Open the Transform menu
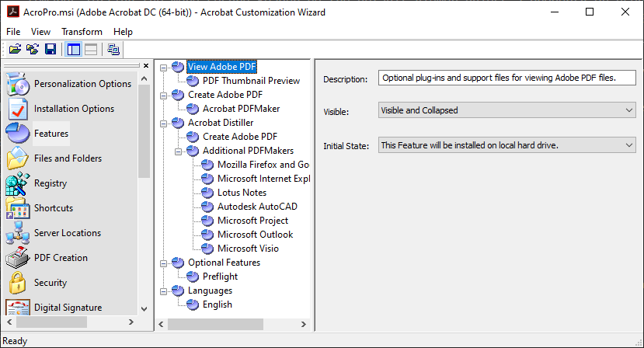This screenshot has width=644, height=348. coord(82,32)
